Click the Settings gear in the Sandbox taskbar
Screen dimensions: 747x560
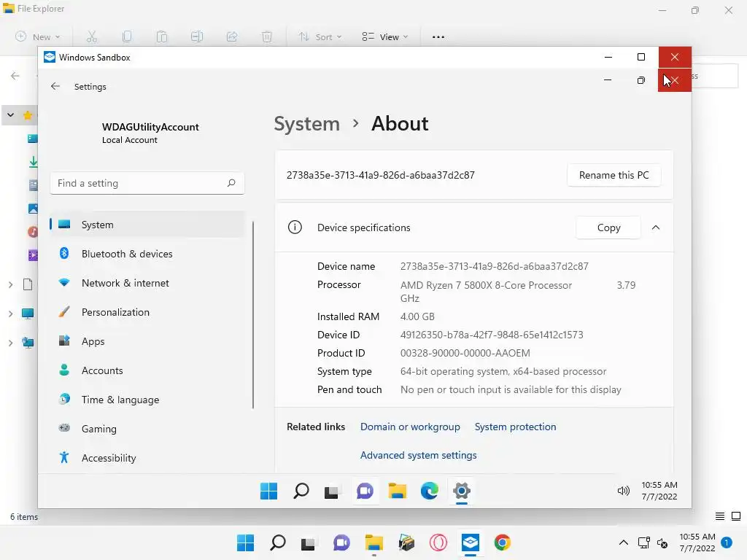462,491
